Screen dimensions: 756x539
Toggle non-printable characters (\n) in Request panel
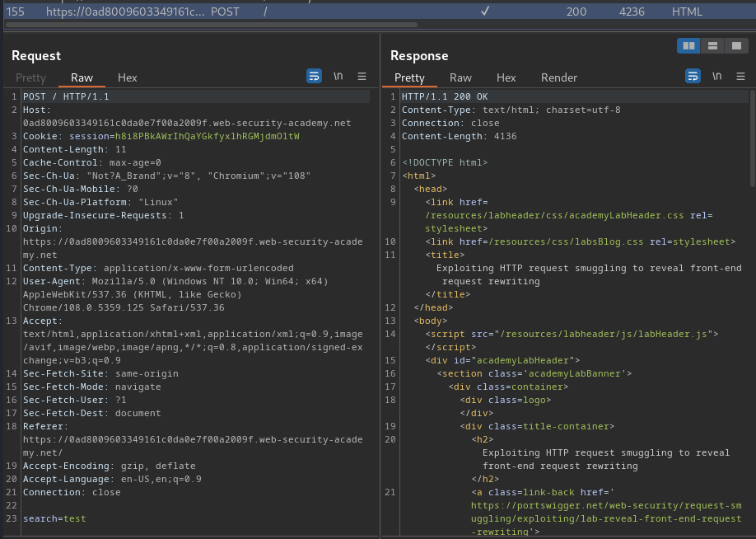338,77
